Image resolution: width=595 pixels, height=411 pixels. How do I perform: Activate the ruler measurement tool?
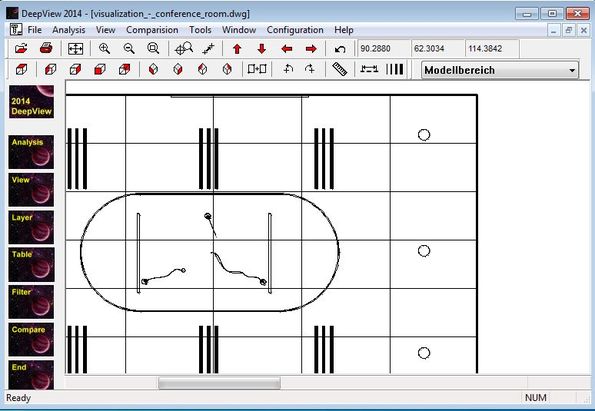pos(340,69)
